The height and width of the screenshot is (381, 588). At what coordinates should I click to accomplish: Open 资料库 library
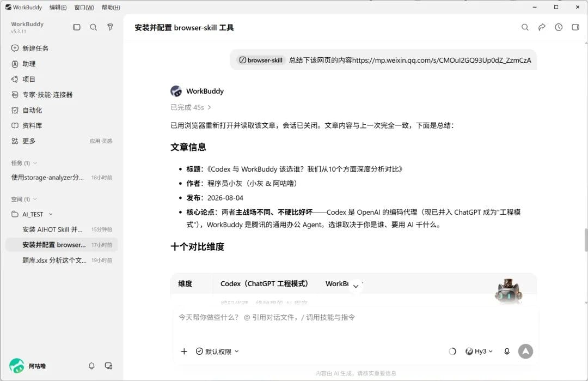click(x=27, y=125)
